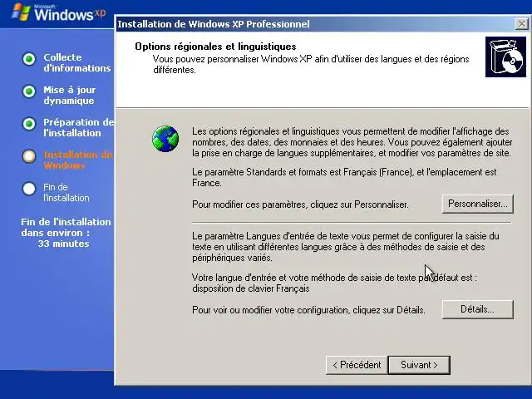Click the disposition de clavier Français text

[251, 288]
